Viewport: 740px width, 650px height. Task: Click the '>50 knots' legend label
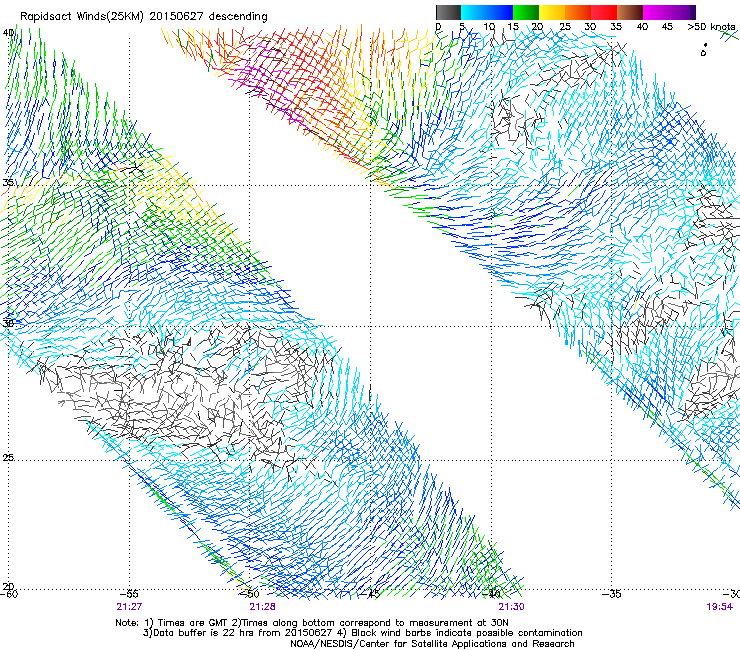(x=711, y=27)
